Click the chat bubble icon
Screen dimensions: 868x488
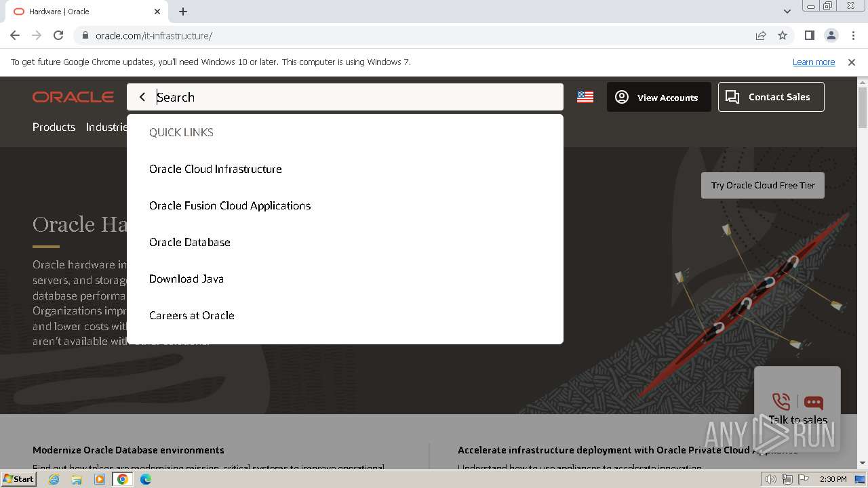coord(814,402)
